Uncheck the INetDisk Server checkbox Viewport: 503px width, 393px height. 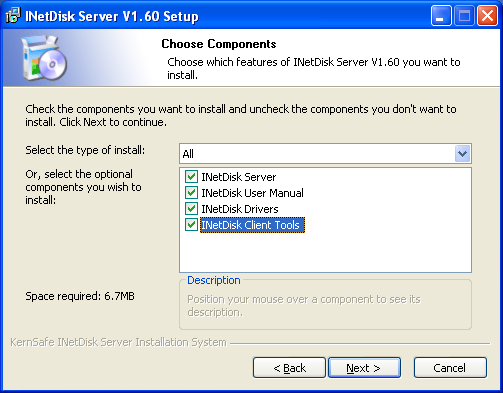coord(191,177)
